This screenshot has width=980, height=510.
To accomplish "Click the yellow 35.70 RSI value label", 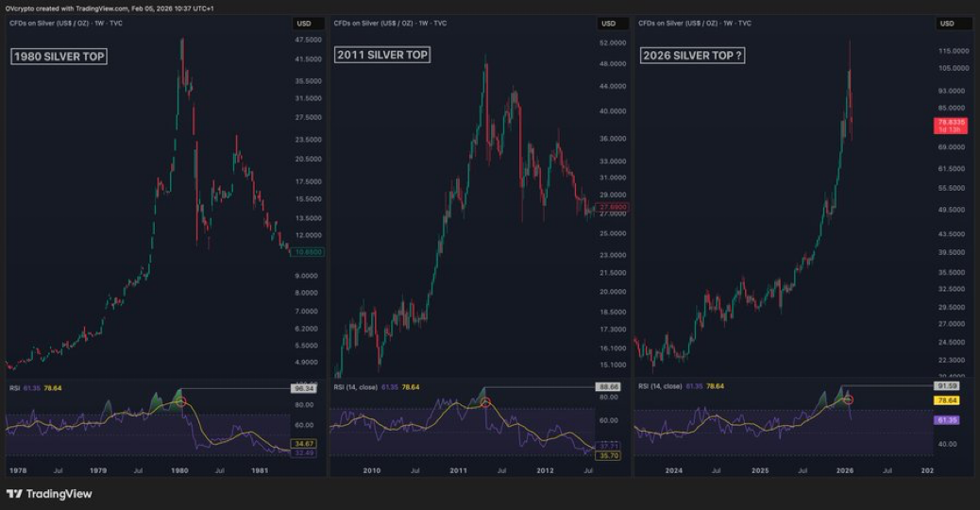I will click(x=608, y=455).
